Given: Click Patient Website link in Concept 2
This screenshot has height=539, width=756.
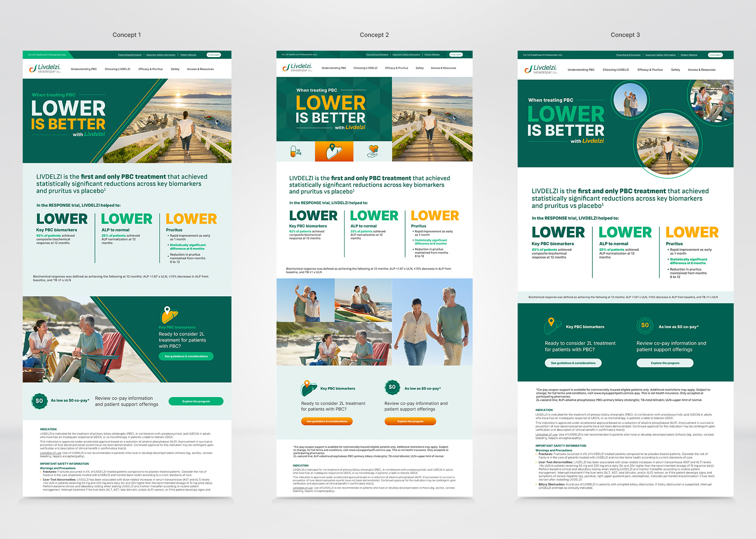Looking at the screenshot, I should tap(432, 54).
